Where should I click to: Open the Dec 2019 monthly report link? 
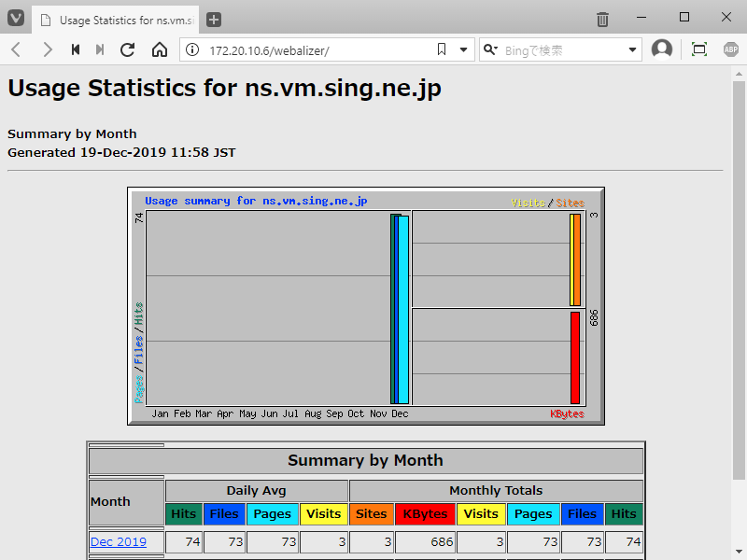[x=119, y=541]
